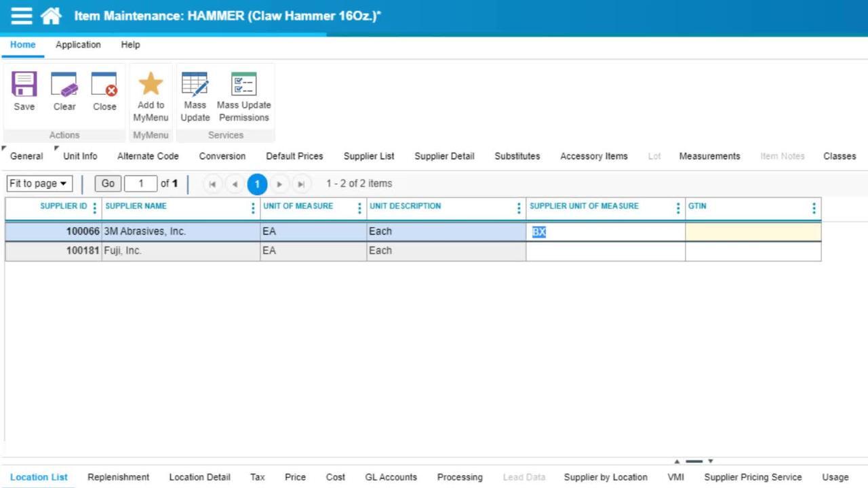Click the page number input field
Screen dimensions: 868x488
(140, 183)
